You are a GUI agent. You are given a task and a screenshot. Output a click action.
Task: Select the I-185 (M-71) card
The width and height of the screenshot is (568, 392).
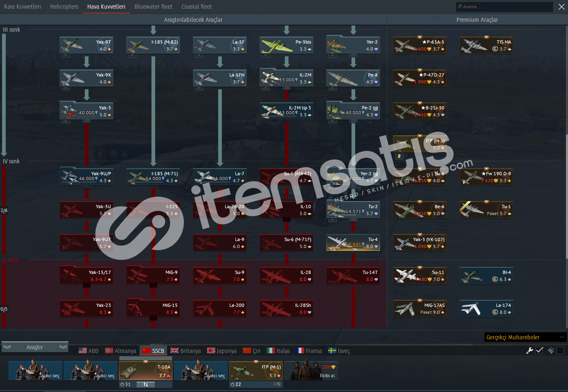[x=153, y=177]
